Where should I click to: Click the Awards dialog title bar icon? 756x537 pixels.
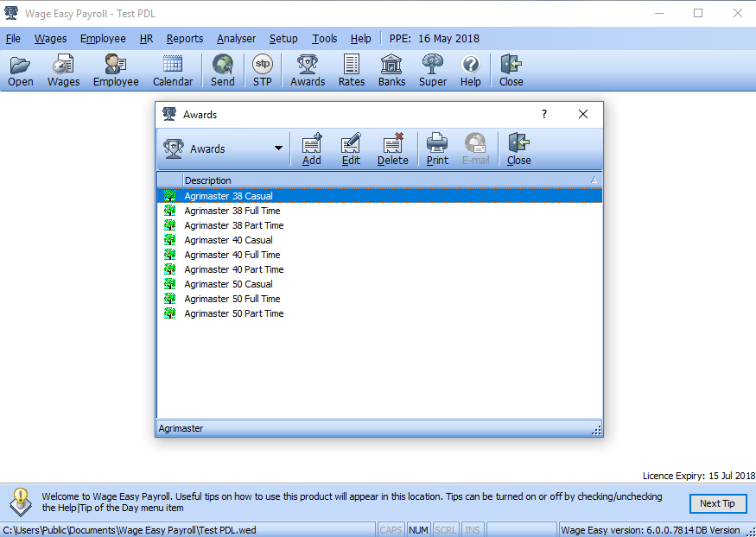tap(169, 114)
